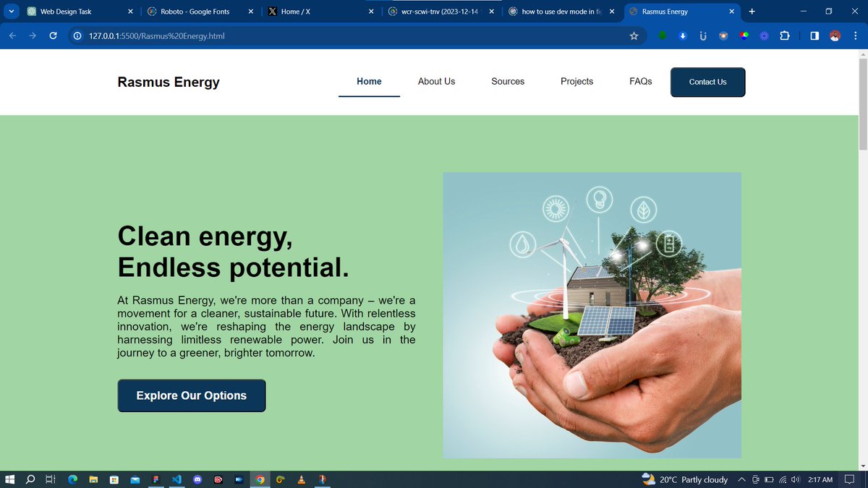Click the Contact Us button
Screen dimensions: 868x488
coord(707,82)
